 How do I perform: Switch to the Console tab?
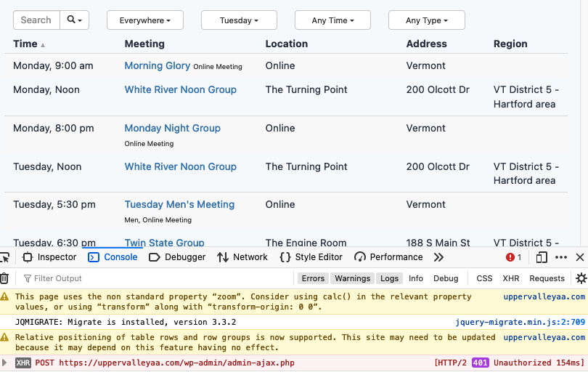(113, 257)
